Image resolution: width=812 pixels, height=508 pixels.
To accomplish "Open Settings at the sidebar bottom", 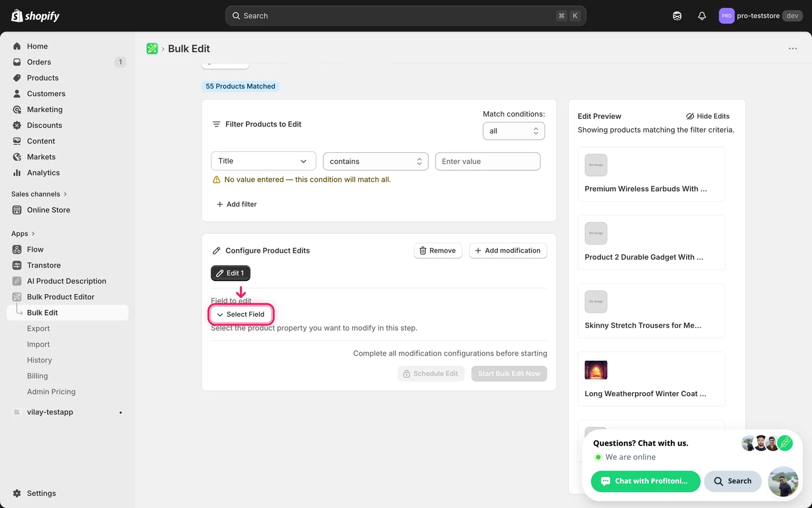I will coord(41,493).
